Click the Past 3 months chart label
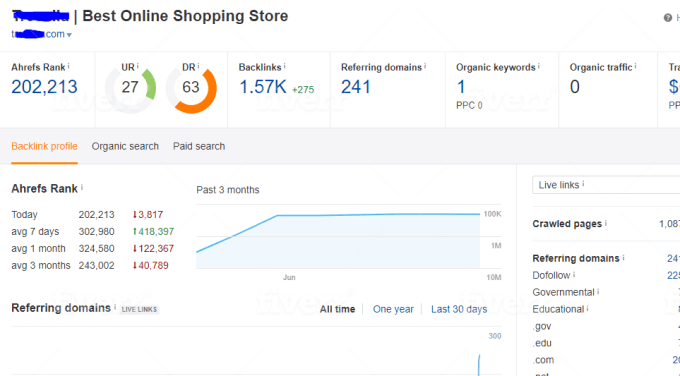Image resolution: width=680 pixels, height=376 pixels. coord(228,190)
